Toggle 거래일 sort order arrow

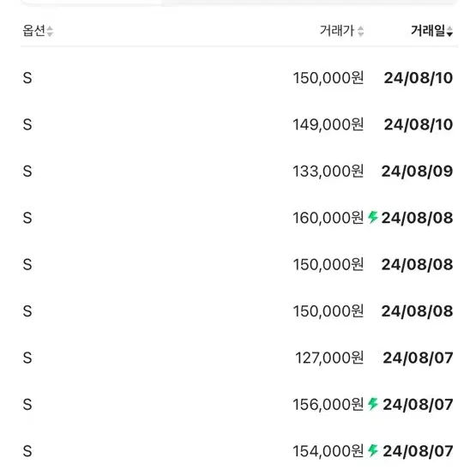(449, 31)
